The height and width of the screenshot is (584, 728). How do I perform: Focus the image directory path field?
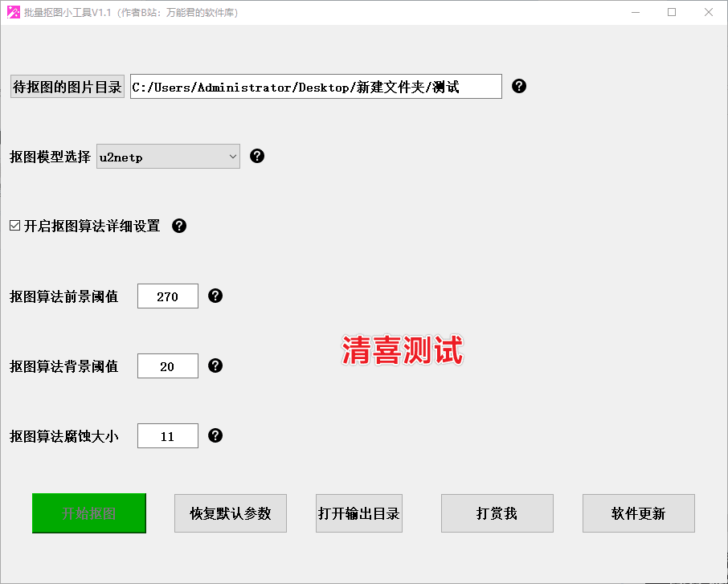click(x=316, y=87)
